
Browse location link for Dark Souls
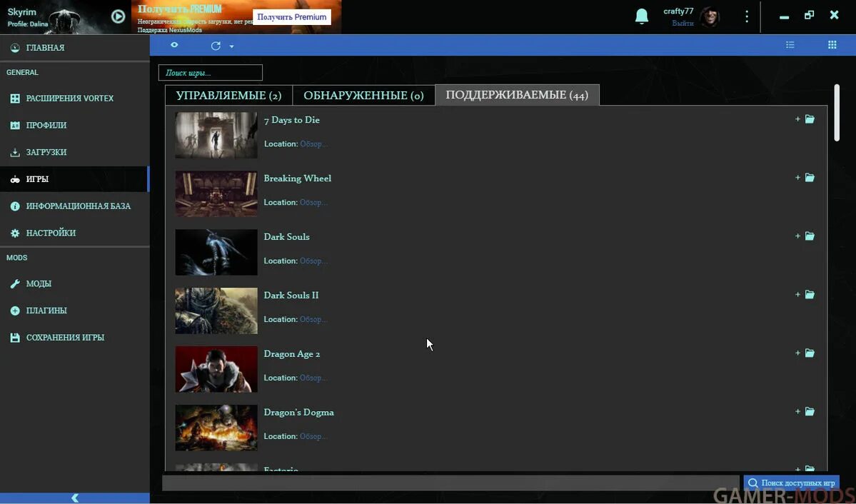313,261
